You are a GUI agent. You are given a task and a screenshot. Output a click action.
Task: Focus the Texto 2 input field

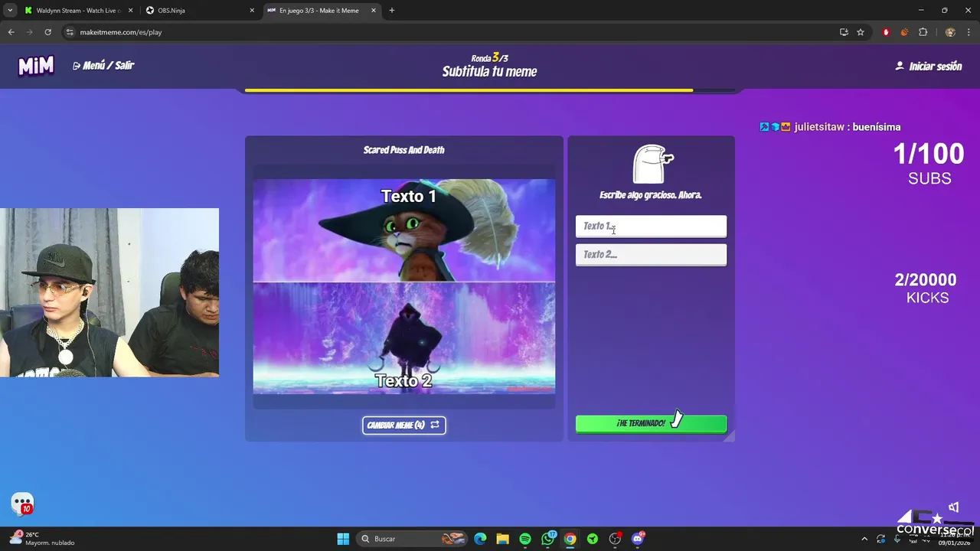[651, 255]
